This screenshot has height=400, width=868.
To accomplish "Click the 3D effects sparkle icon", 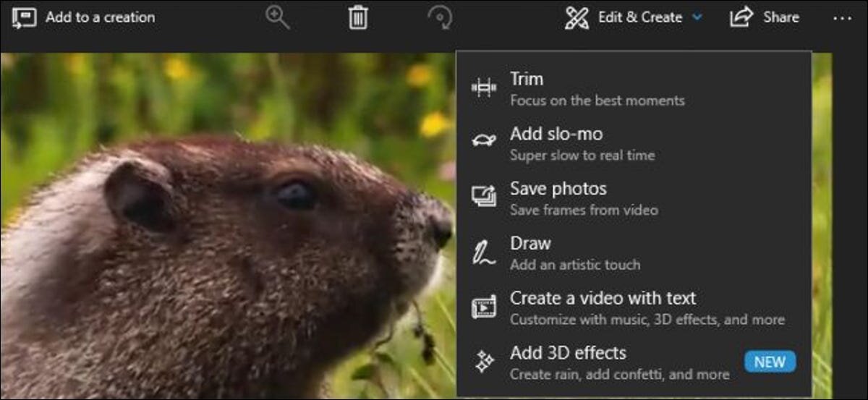I will pyautogui.click(x=484, y=362).
